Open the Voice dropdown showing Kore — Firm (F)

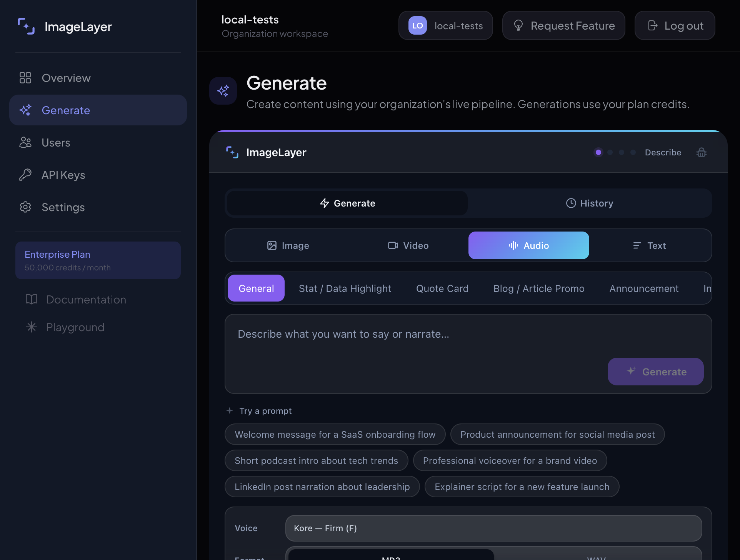point(494,528)
